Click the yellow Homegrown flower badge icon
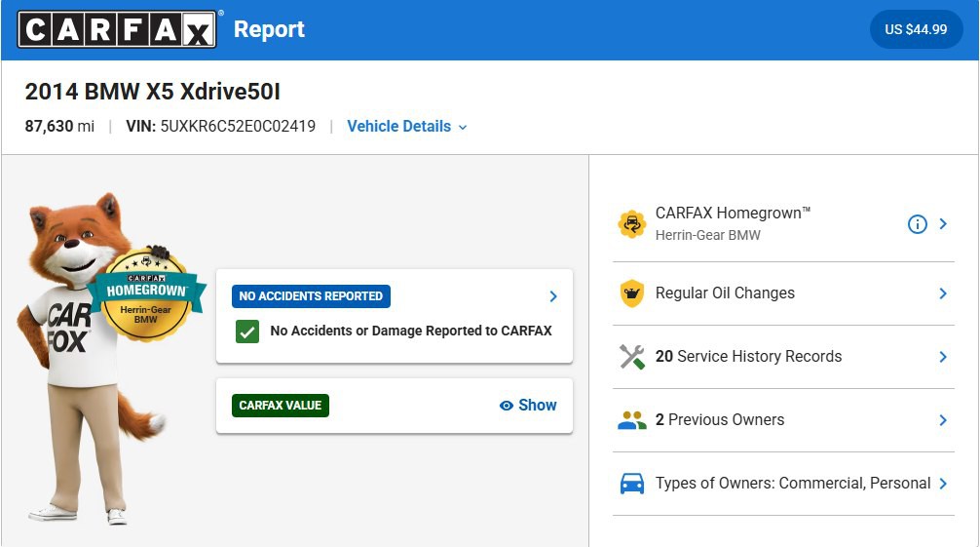 632,224
